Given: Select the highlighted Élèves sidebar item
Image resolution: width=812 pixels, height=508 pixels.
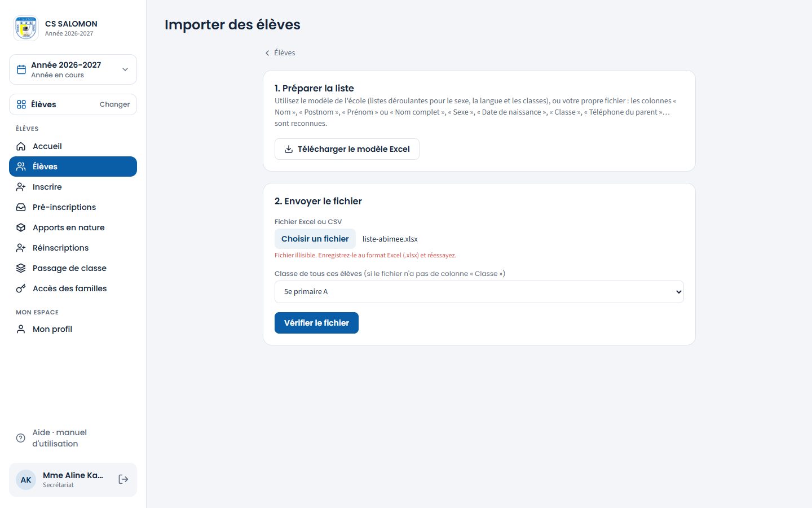Looking at the screenshot, I should pos(73,167).
